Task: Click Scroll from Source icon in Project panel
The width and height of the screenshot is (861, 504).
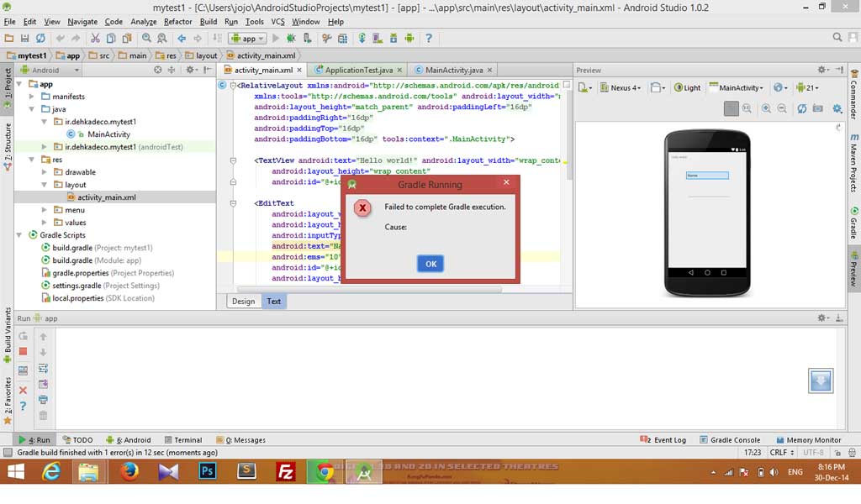Action: [x=158, y=70]
